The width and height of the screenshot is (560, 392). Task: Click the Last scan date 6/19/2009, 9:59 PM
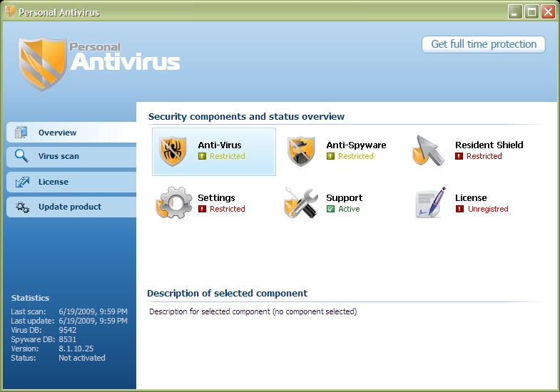pyautogui.click(x=93, y=311)
